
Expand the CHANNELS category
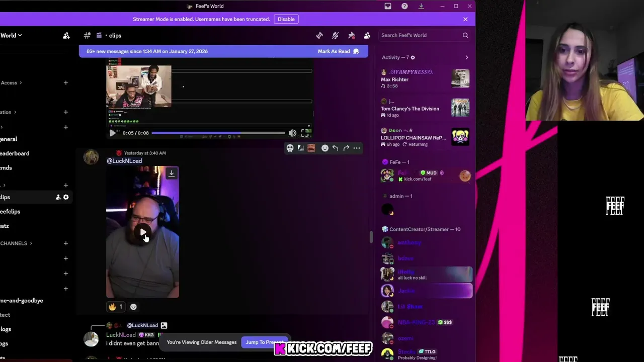(x=16, y=243)
